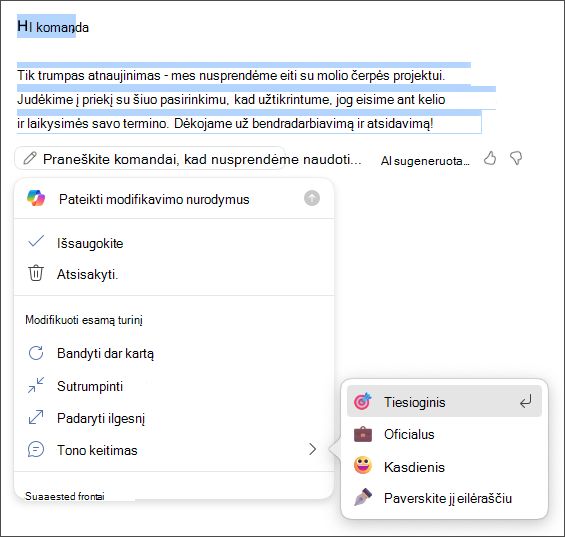Select the Oficialus tone option
Screen dimensions: 565x537
click(444, 434)
